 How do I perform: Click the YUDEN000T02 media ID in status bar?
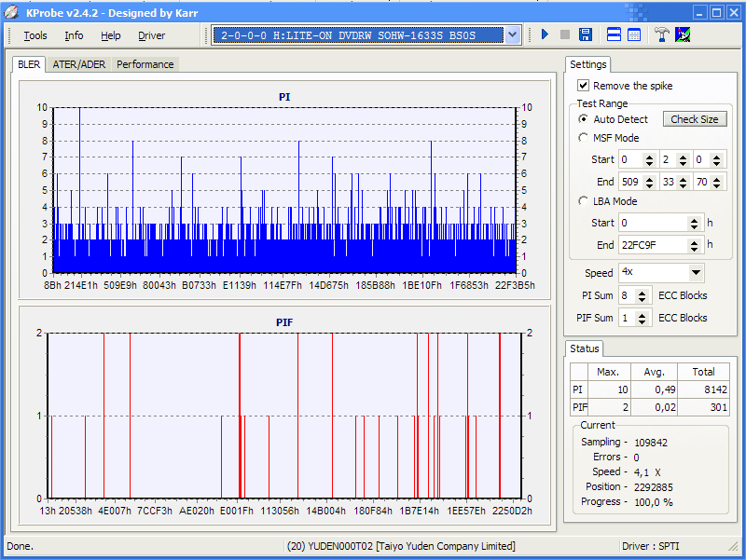(x=401, y=546)
